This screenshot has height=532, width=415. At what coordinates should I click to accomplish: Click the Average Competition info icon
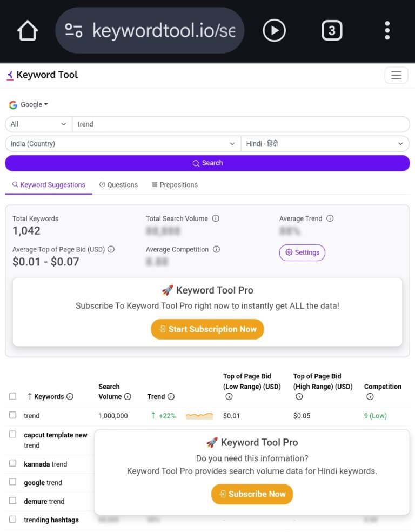[216, 249]
